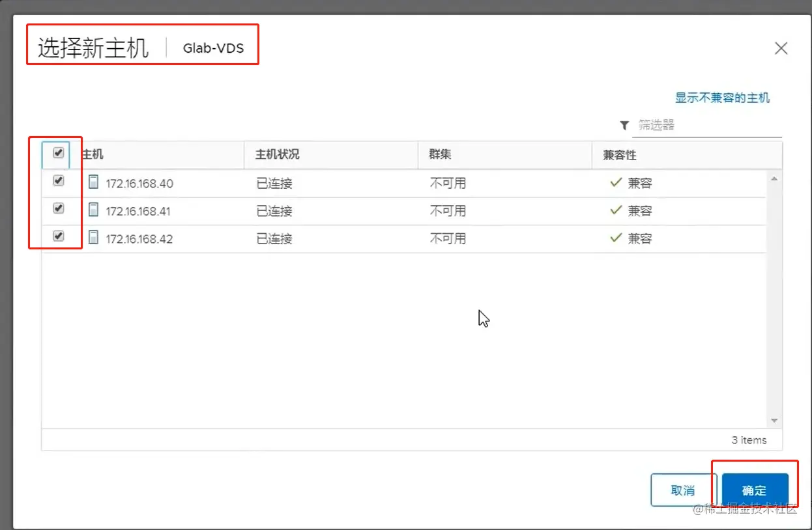Click the filter funnel icon
Viewport: 812px width, 530px height.
click(x=624, y=125)
